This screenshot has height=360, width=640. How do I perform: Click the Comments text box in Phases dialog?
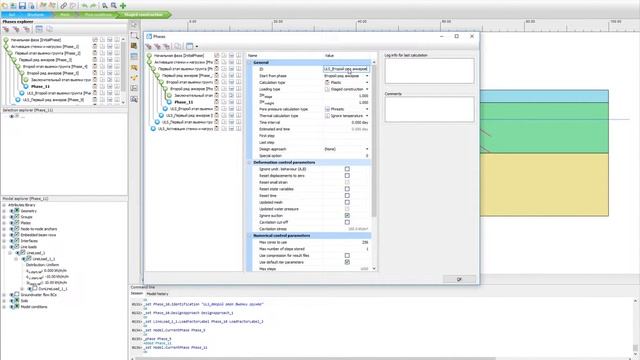pyautogui.click(x=429, y=109)
